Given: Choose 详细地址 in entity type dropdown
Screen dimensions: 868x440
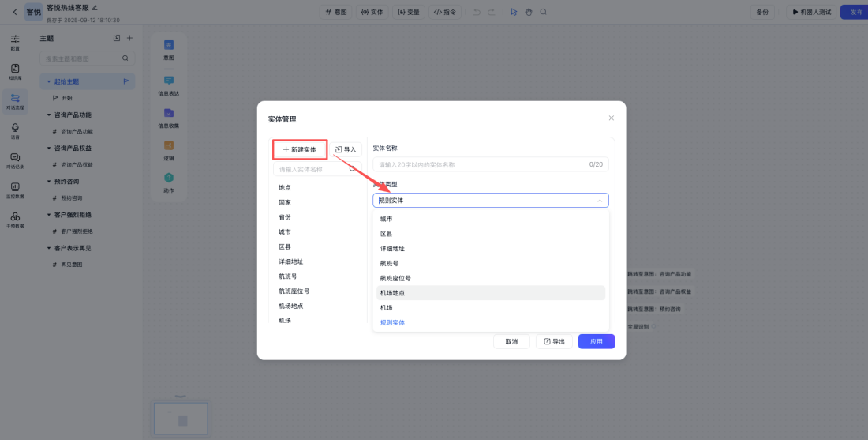Looking at the screenshot, I should [x=491, y=248].
